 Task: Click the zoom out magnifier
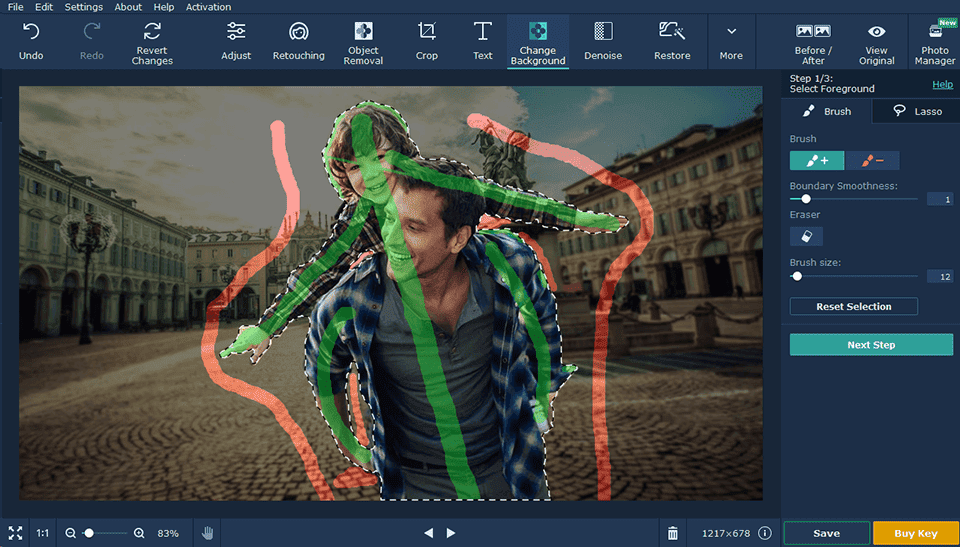click(x=70, y=533)
